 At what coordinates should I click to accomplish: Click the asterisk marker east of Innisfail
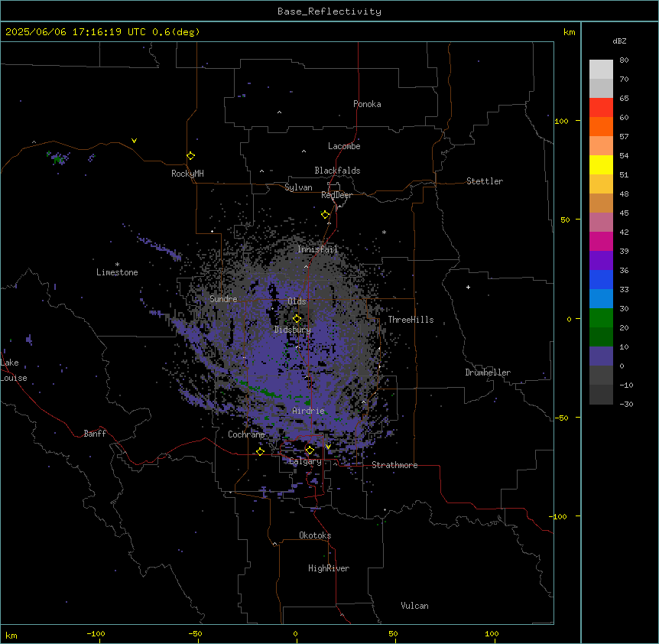pyautogui.click(x=384, y=232)
